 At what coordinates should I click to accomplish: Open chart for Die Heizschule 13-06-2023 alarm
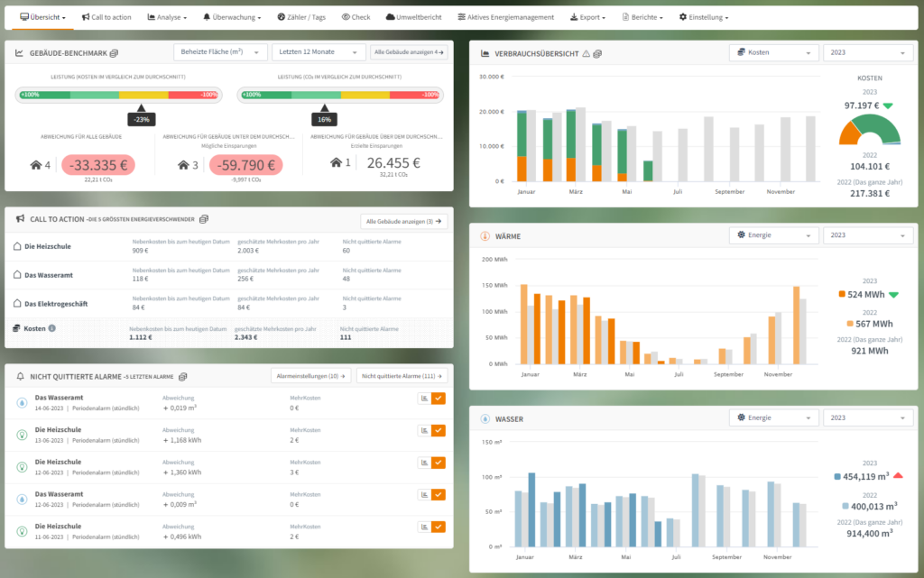pos(424,430)
